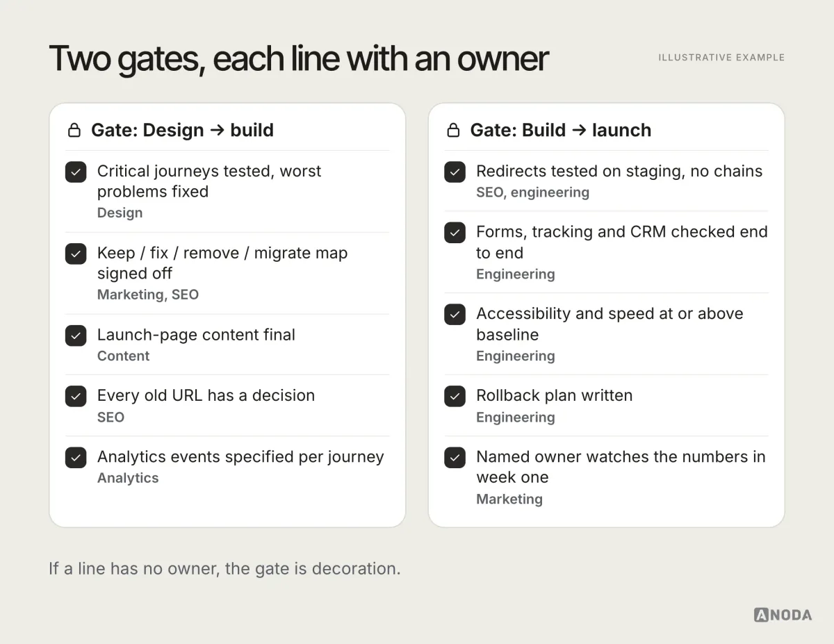Click text Keep / fix / remove / migrate map signed off

[222, 263]
